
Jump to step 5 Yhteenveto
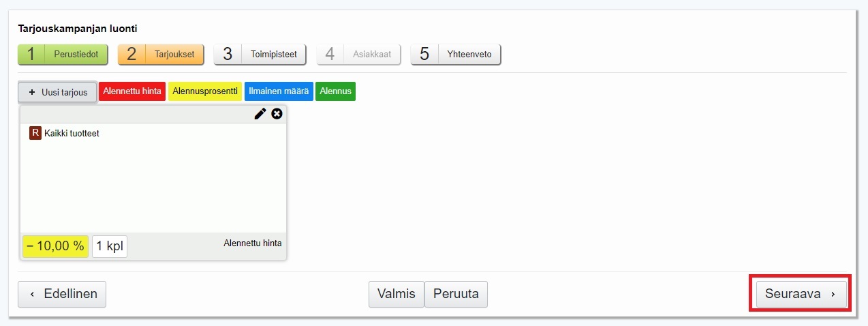tap(455, 55)
